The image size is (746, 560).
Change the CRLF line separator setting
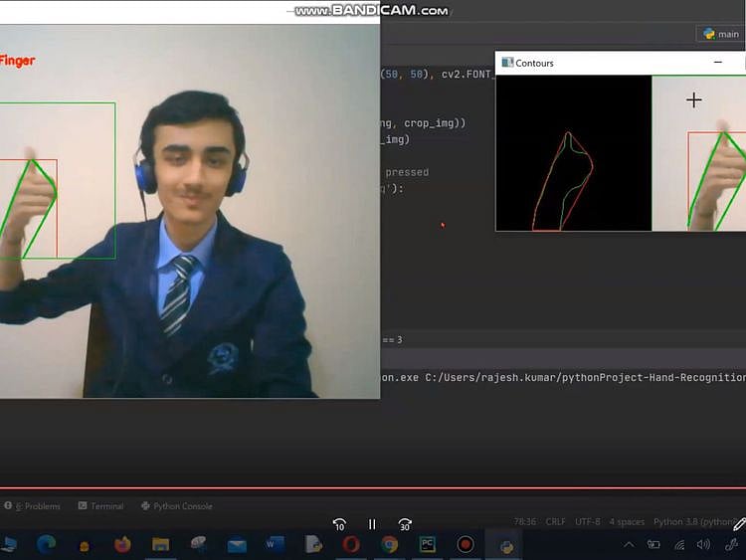[x=555, y=522]
